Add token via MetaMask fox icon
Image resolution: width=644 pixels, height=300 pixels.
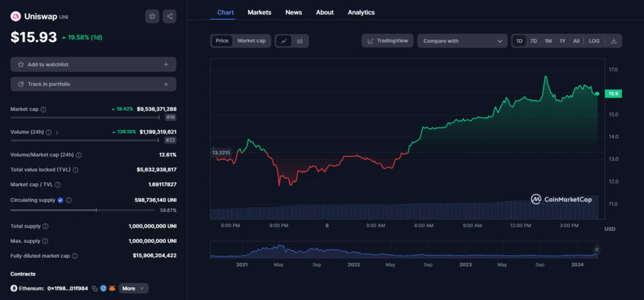pos(112,289)
